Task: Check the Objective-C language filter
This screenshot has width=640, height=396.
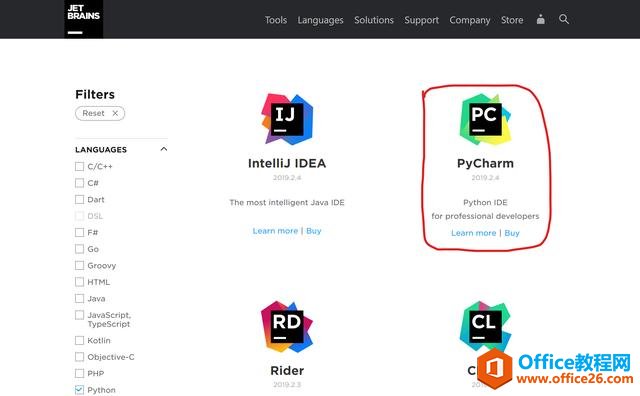Action: [80, 357]
